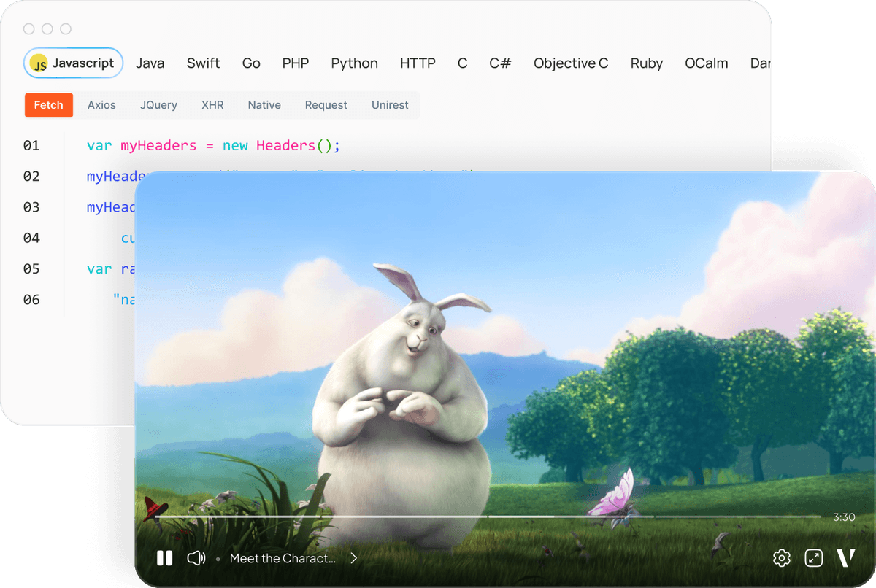Select the Request library option
This screenshot has height=588, width=876.
pos(326,105)
